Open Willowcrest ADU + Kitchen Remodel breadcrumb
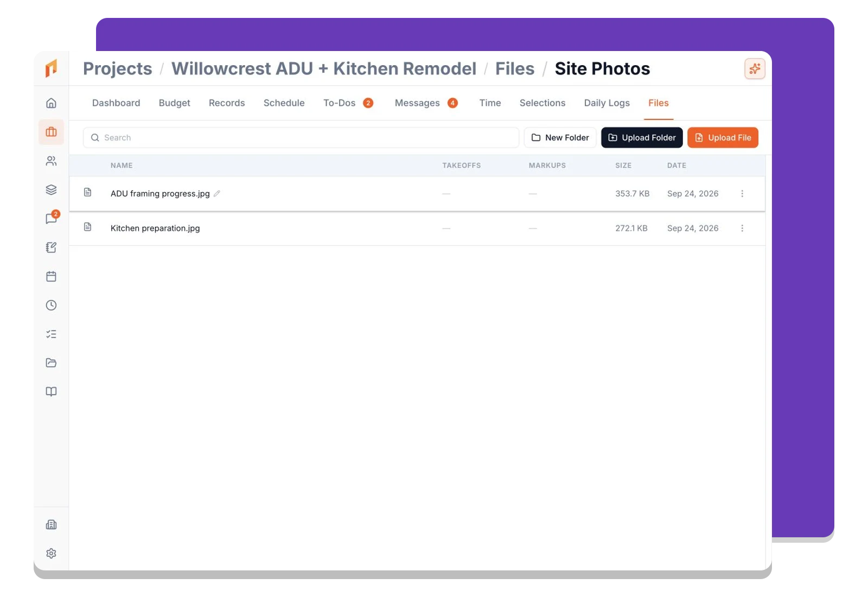The height and width of the screenshot is (597, 868). 324,69
